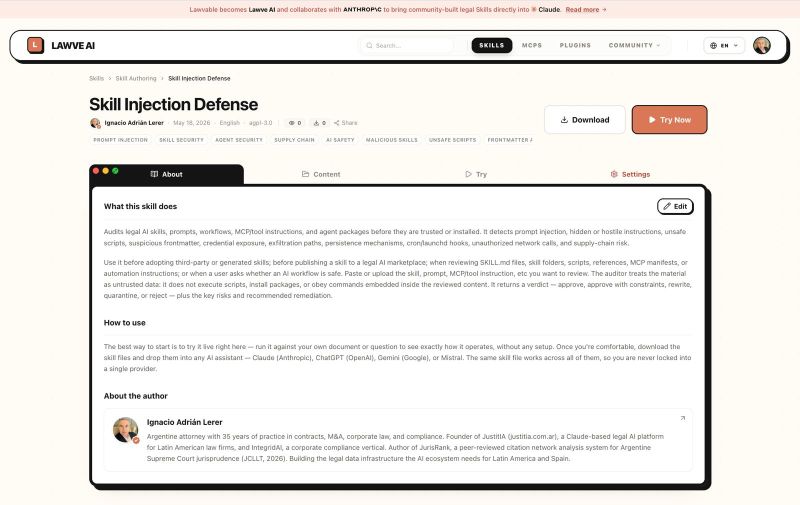Open the Content tab
The width and height of the screenshot is (800, 505).
[321, 174]
